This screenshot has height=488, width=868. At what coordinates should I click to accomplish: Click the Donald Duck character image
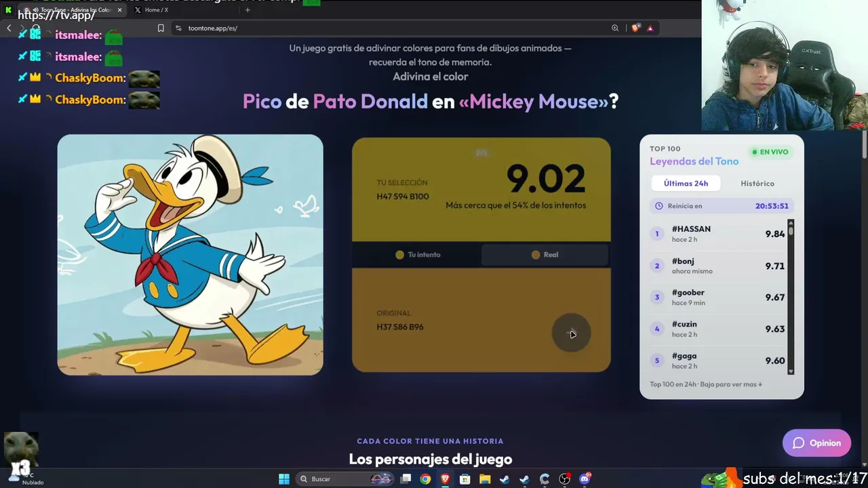pos(190,255)
